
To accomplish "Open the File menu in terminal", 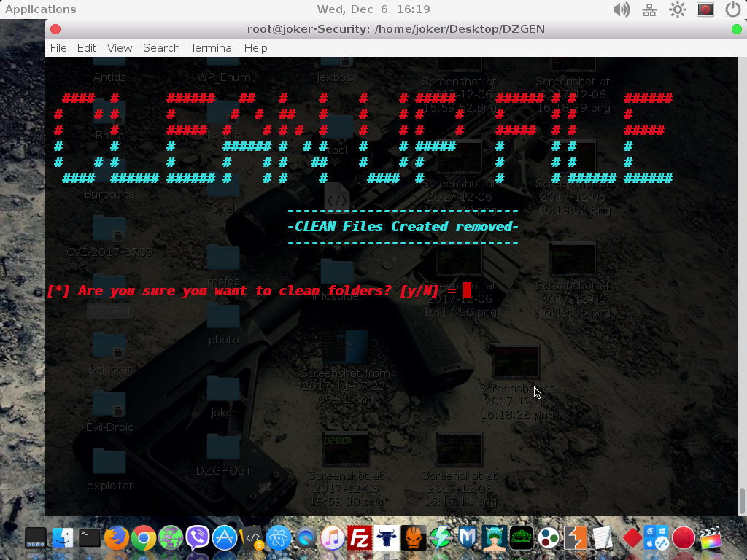I will pyautogui.click(x=58, y=48).
